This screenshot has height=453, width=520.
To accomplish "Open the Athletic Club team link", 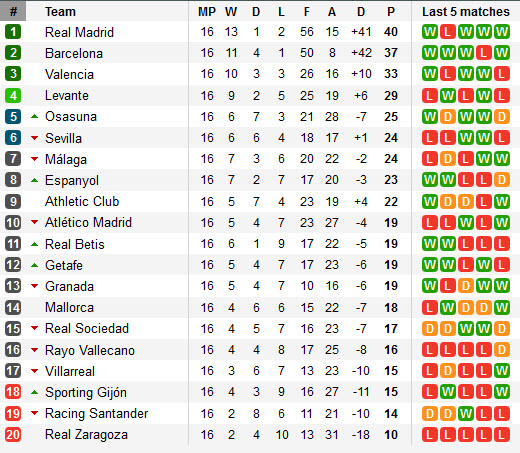I will coord(82,201).
